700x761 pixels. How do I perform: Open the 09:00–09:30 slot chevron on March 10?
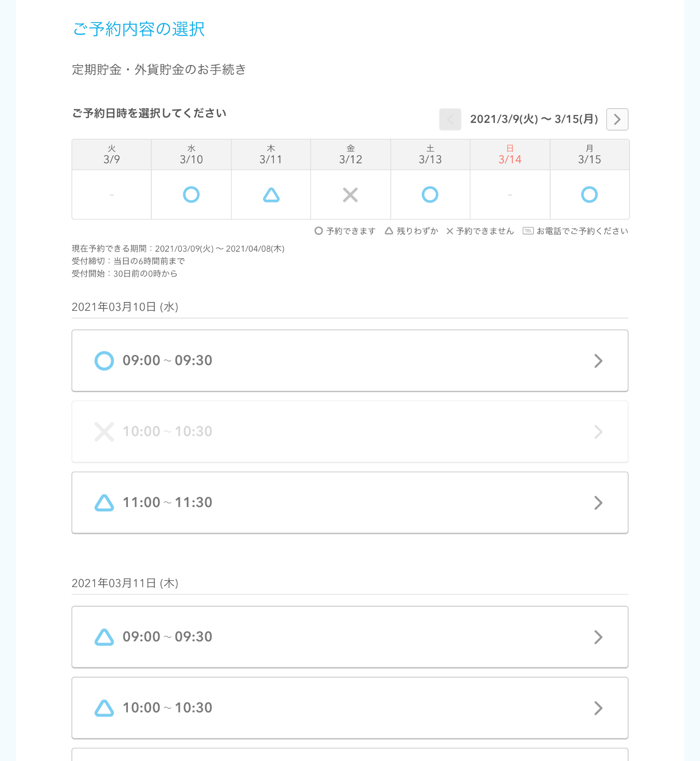tap(598, 361)
